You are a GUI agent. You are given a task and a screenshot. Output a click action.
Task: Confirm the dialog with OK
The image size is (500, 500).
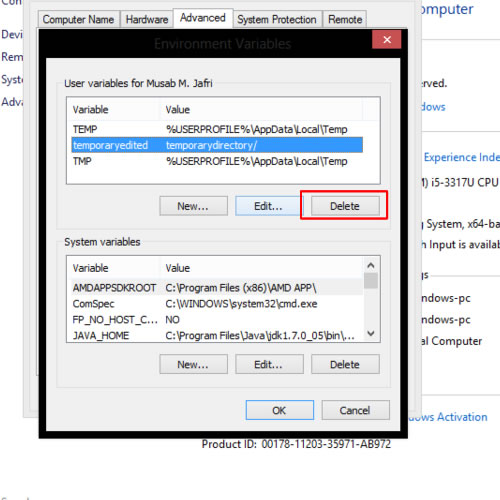point(280,410)
